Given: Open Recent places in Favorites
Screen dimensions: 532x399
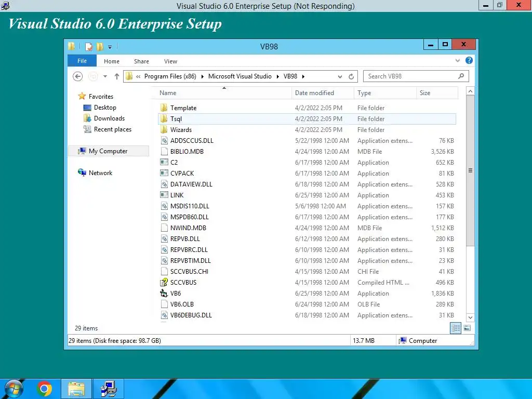Looking at the screenshot, I should coord(113,129).
